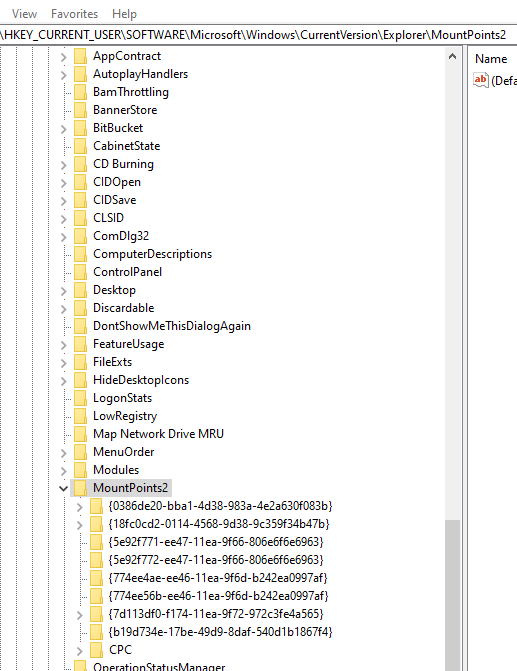Click the CPC folder icon
517x671 pixels.
[x=96, y=650]
